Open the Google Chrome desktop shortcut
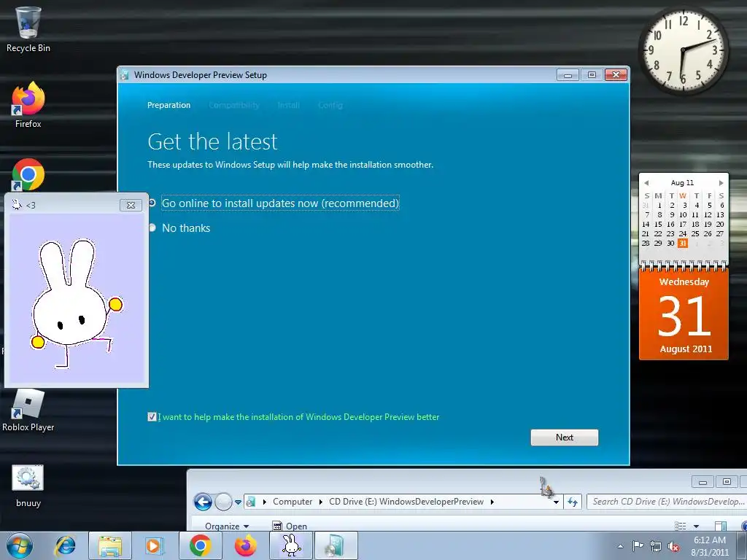Image resolution: width=747 pixels, height=560 pixels. [x=28, y=174]
